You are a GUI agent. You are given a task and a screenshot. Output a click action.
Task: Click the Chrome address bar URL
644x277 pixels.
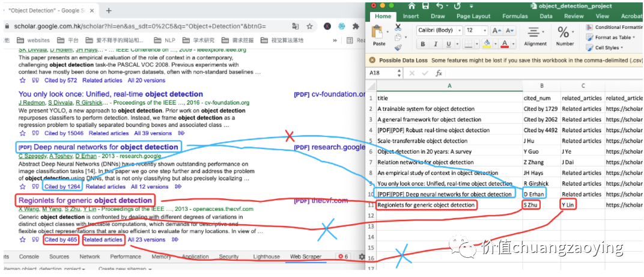point(140,26)
